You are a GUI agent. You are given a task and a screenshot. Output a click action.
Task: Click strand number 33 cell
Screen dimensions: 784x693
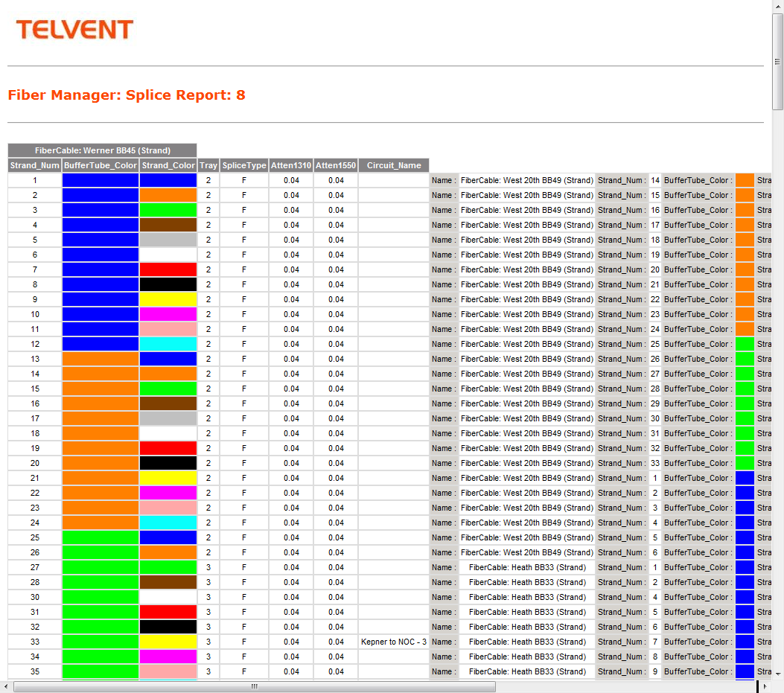click(x=34, y=642)
